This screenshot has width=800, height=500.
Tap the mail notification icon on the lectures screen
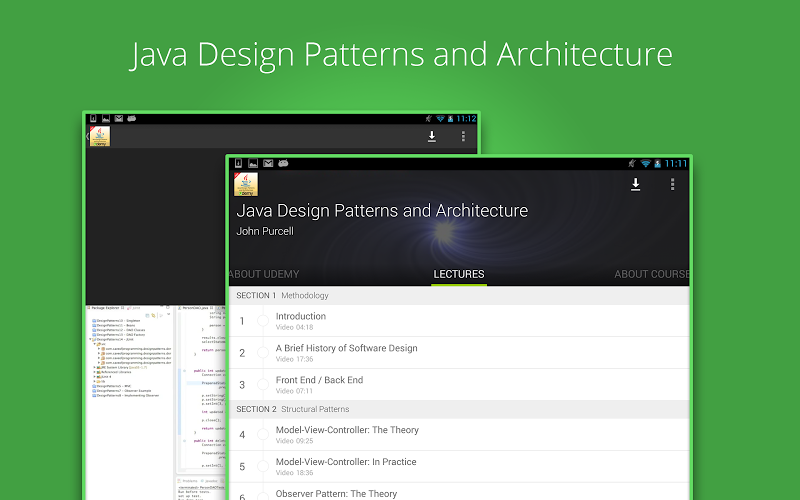pos(269,163)
